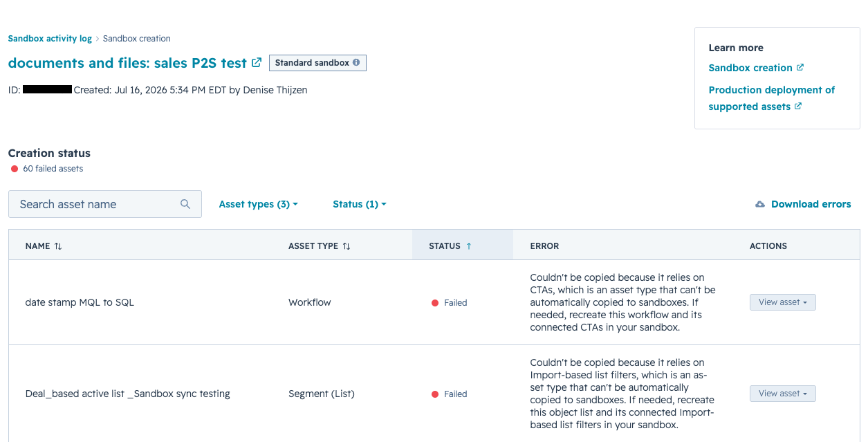Click STATUS column header

click(x=445, y=246)
